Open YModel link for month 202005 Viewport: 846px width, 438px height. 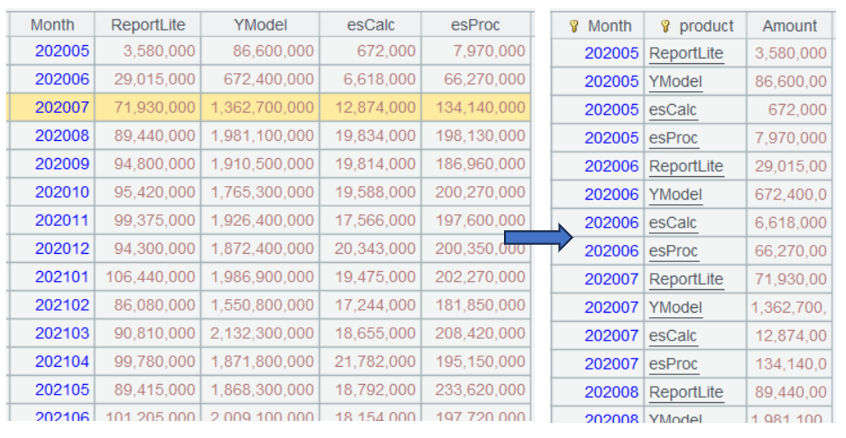tap(675, 81)
